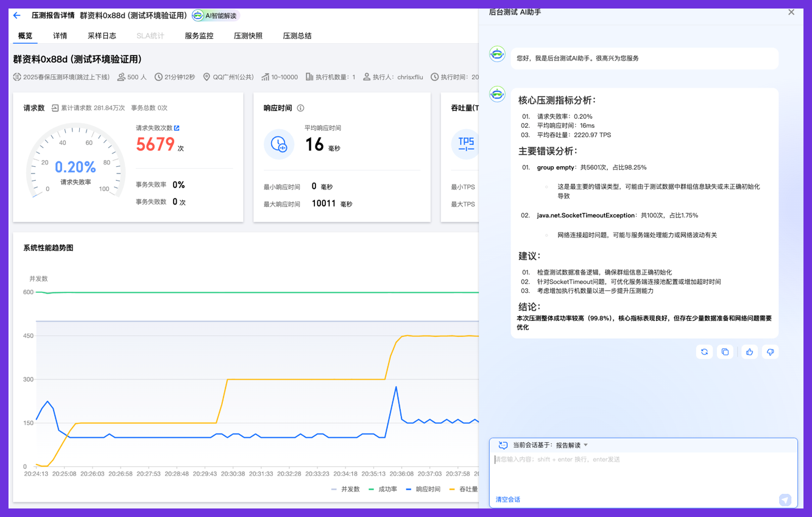Click the clock icon beside 21分钟12秒
The height and width of the screenshot is (517, 812).
click(158, 77)
